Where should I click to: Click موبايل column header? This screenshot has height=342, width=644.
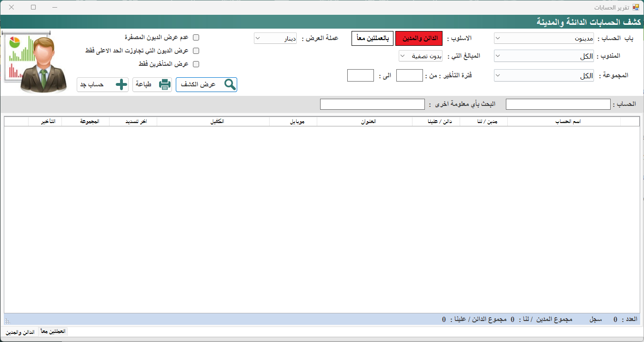click(293, 122)
